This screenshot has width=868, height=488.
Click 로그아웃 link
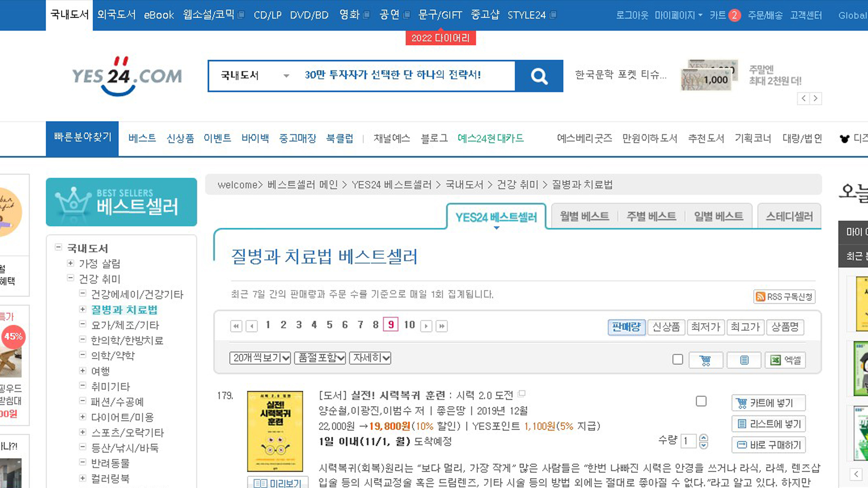pos(632,15)
